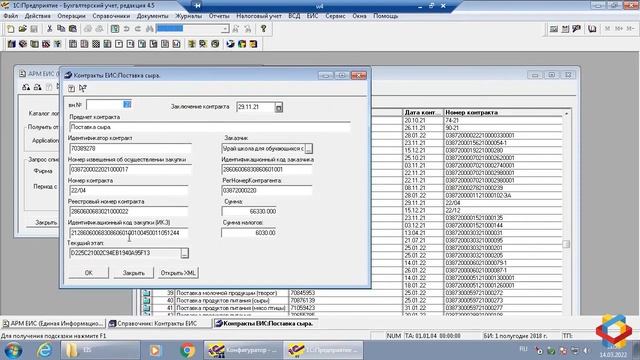The image size is (640, 360).
Task: Click the New document toolbar icon
Action: [11, 29]
